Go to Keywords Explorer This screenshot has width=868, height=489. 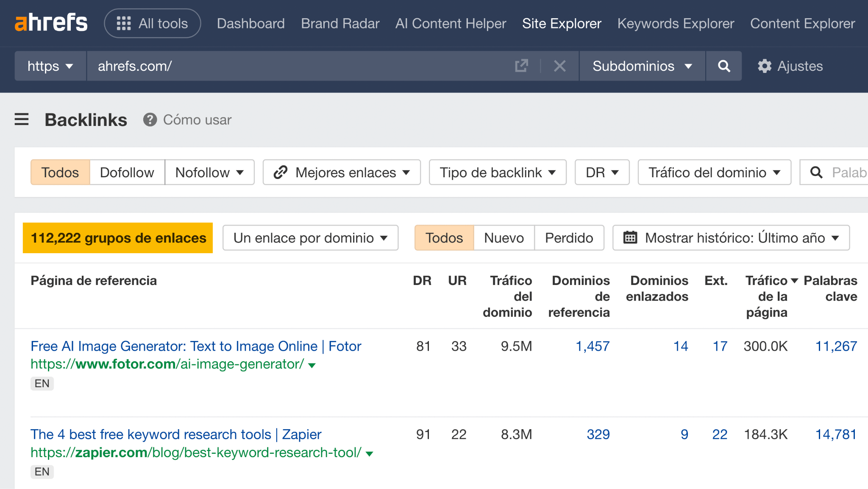pos(676,23)
